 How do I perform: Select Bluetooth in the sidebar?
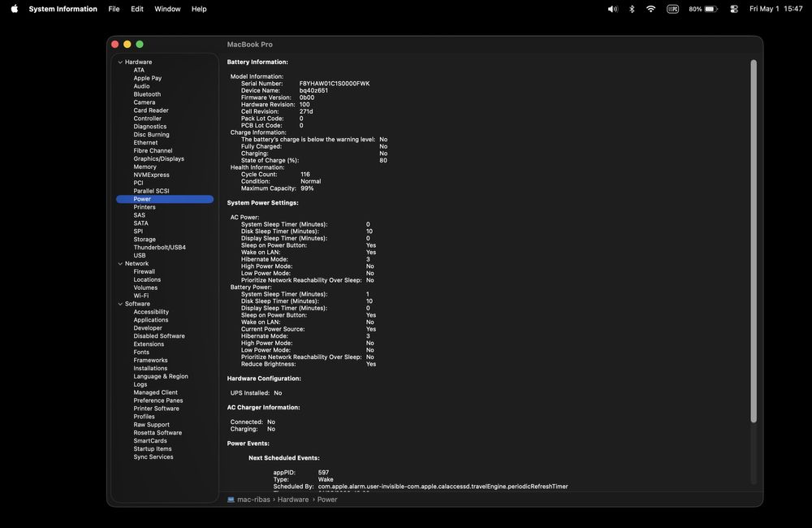[147, 94]
